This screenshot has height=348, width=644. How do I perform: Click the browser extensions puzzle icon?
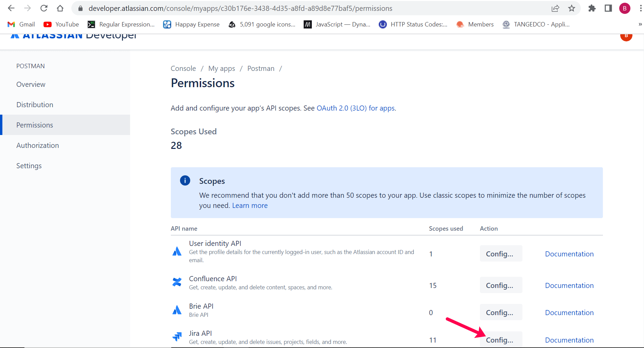(x=592, y=8)
